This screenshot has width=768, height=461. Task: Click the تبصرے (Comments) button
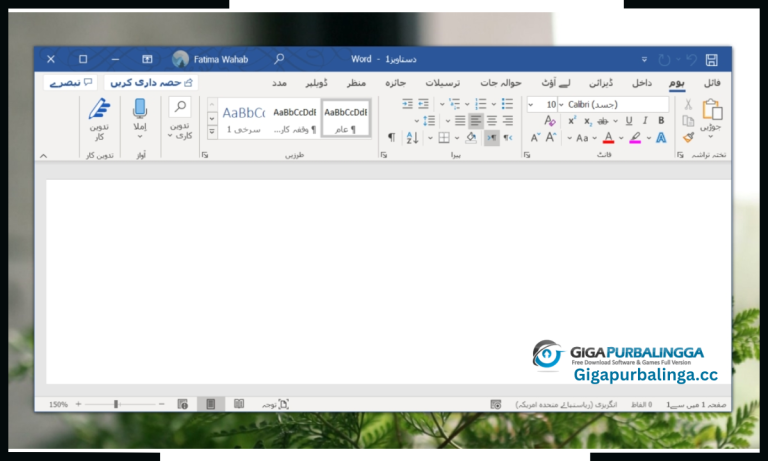[x=70, y=82]
